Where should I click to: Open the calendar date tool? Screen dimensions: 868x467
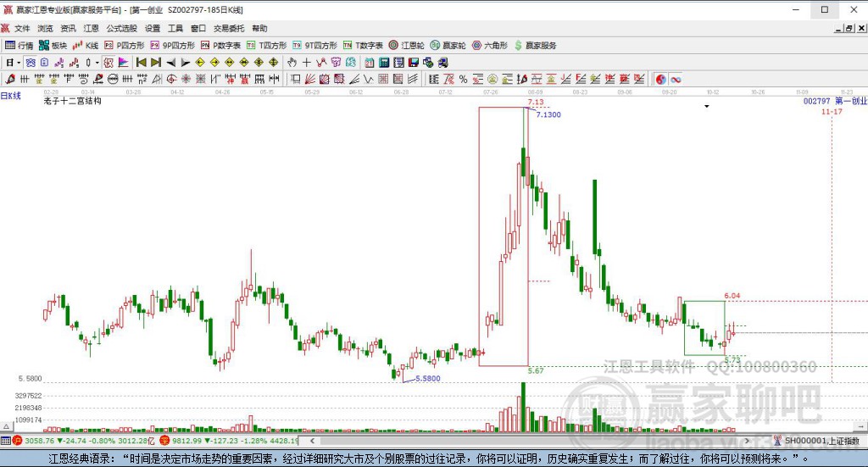370,63
